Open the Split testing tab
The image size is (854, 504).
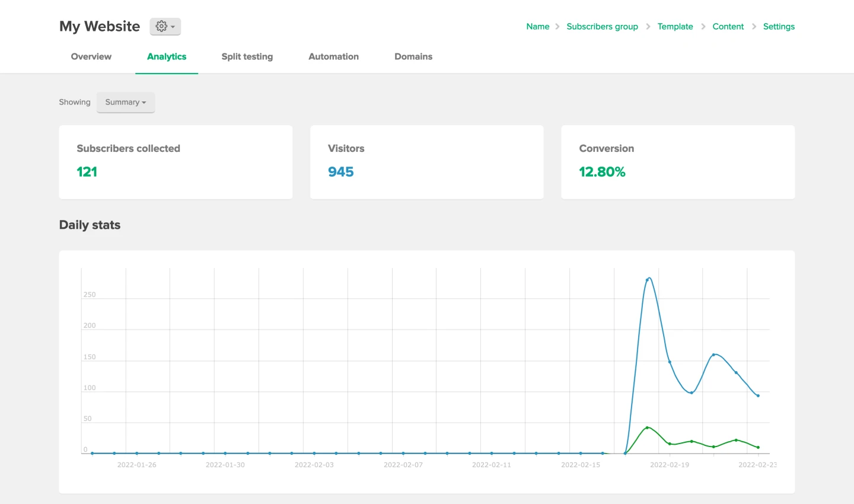(x=247, y=56)
